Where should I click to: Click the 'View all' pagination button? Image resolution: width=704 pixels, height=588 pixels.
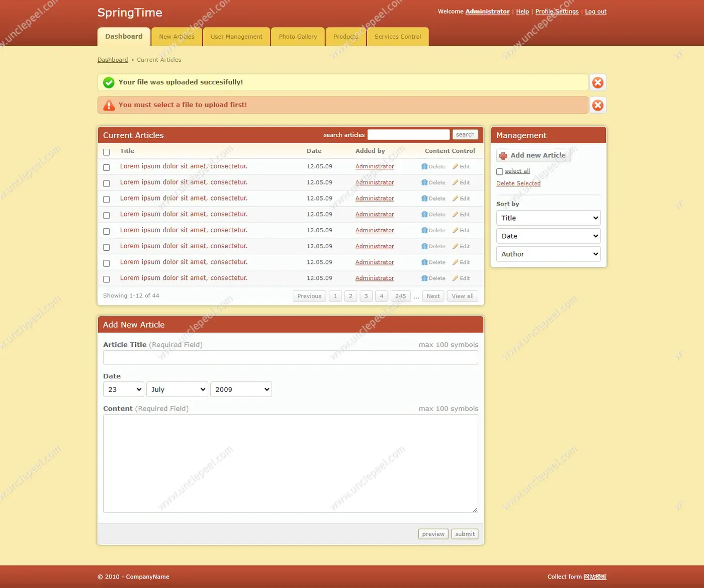pos(463,296)
